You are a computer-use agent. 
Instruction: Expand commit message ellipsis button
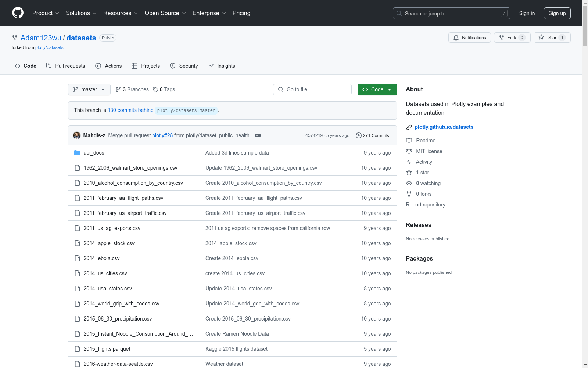(258, 135)
